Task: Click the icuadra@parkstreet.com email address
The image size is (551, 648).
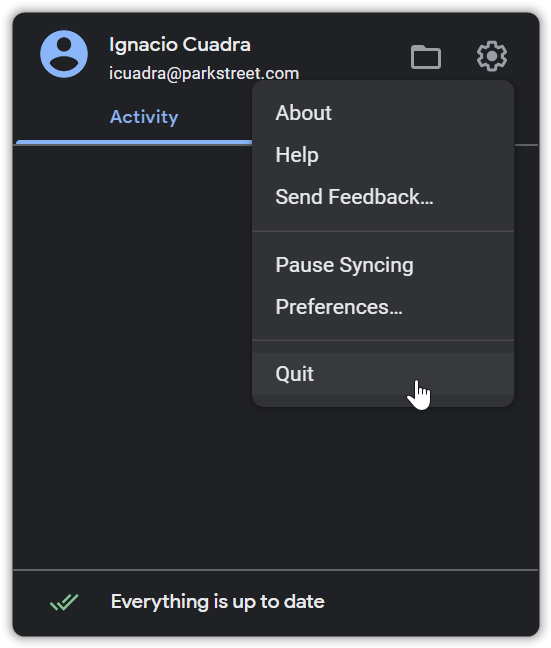Action: [x=204, y=74]
